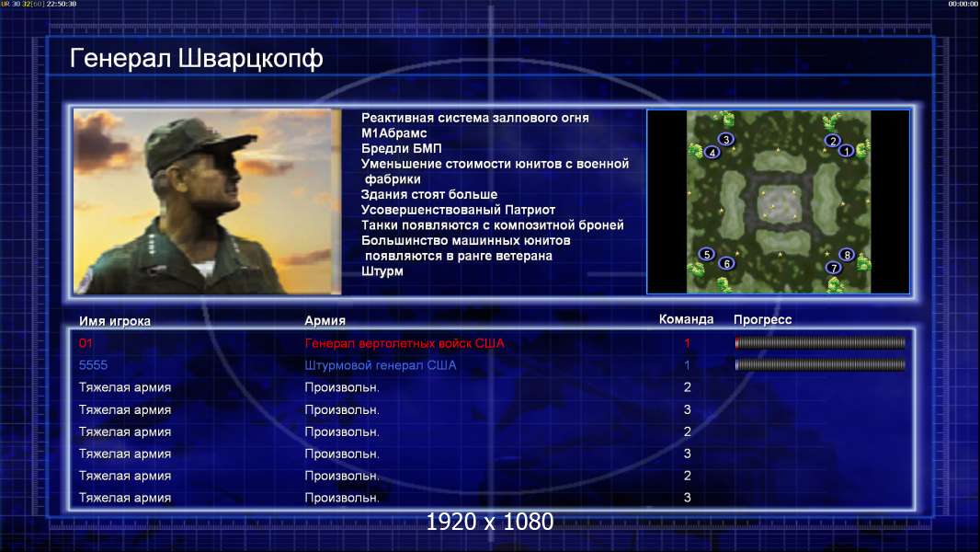Click 'Генерал вертолетных войск США' army entry
The width and height of the screenshot is (980, 552).
tap(405, 343)
